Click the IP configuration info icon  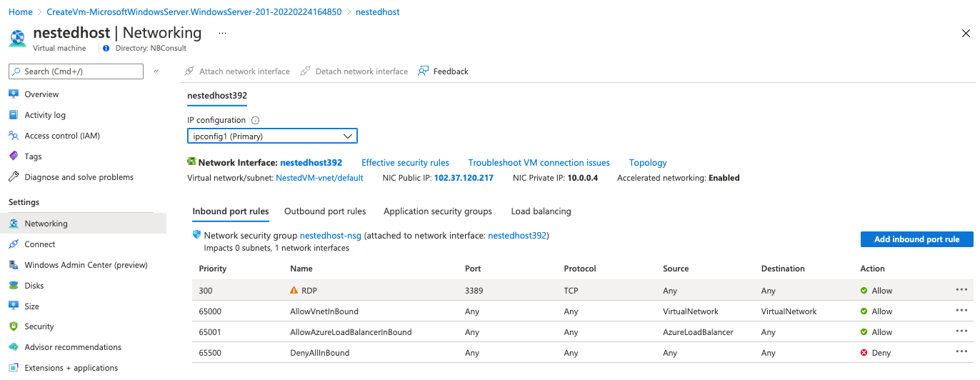tap(255, 121)
